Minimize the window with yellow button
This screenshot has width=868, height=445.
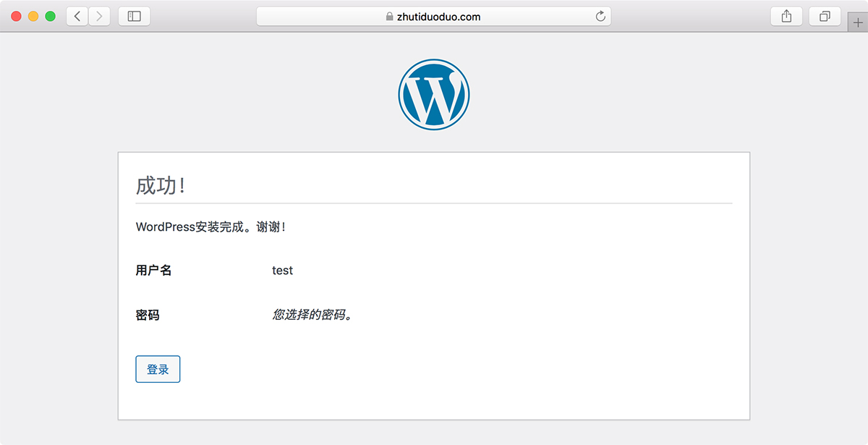click(x=33, y=16)
